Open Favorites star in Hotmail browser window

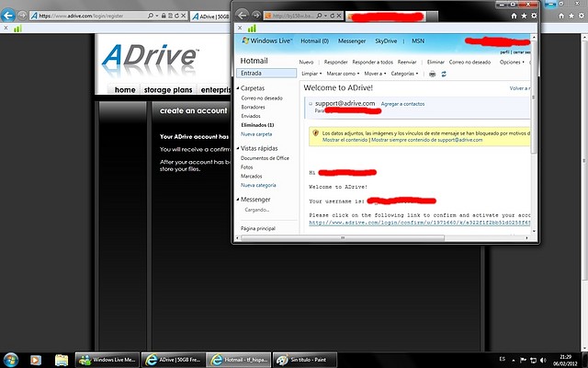524,16
